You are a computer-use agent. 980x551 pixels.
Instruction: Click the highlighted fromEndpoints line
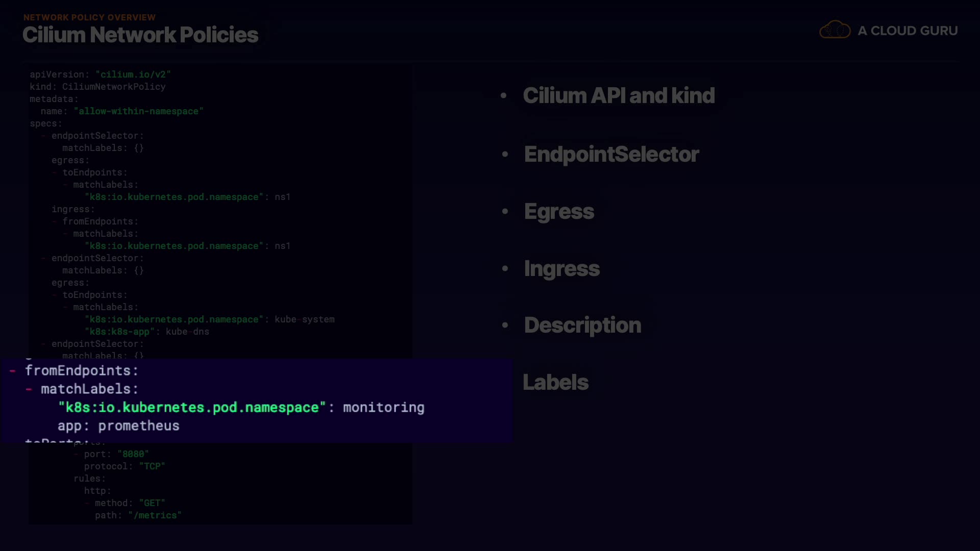[x=82, y=370]
